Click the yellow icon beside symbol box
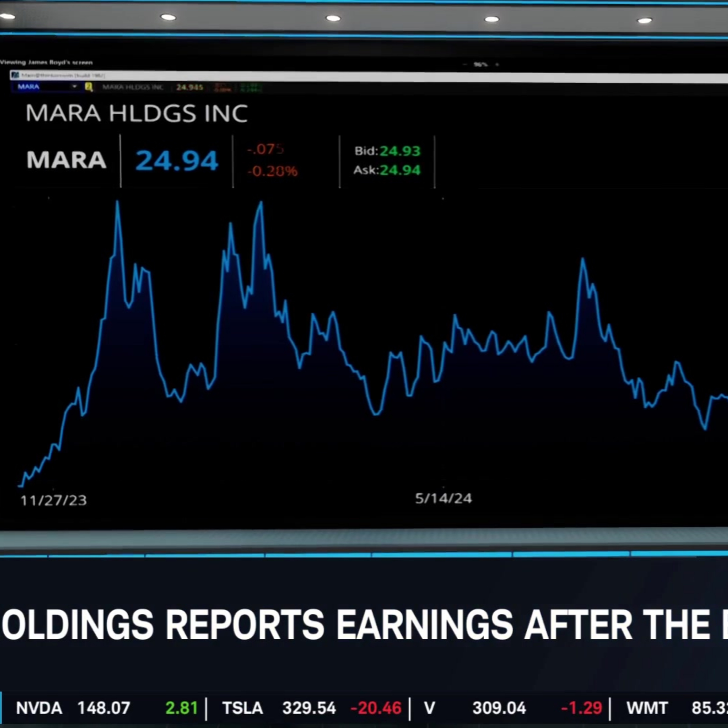Screen dimensions: 728x728 89,87
